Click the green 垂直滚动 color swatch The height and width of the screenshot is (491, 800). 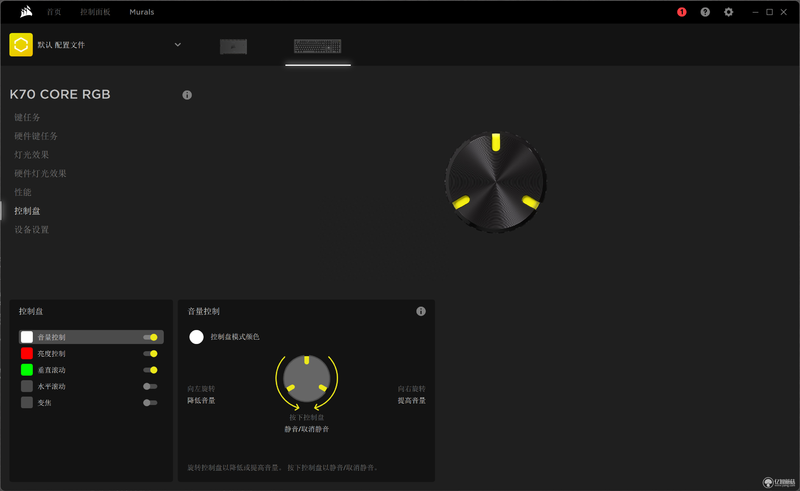coord(27,370)
